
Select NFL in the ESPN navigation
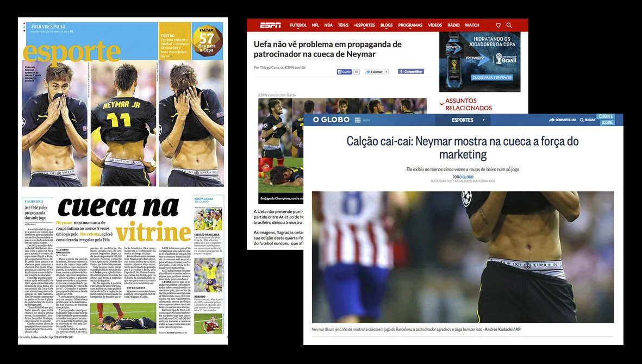(x=315, y=26)
